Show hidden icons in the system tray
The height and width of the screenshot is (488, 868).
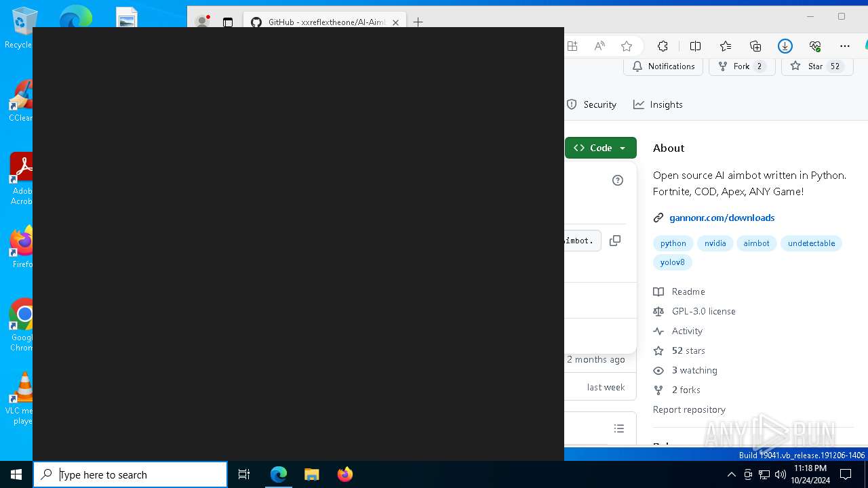(731, 474)
